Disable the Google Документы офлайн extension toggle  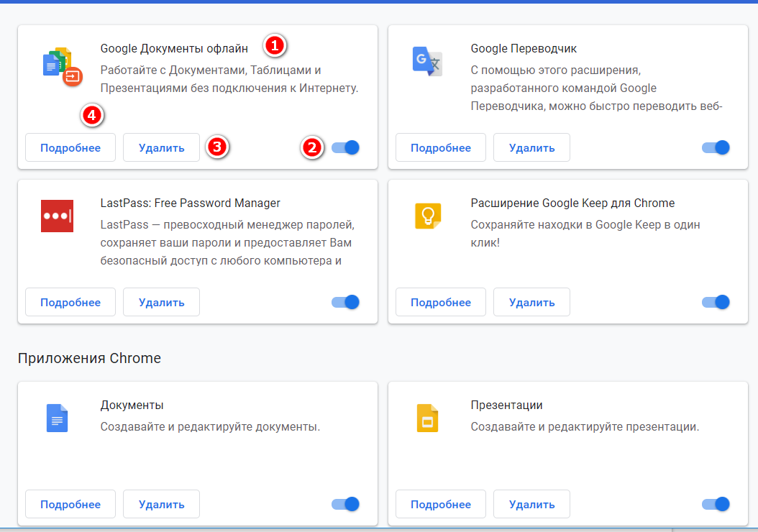click(x=346, y=147)
